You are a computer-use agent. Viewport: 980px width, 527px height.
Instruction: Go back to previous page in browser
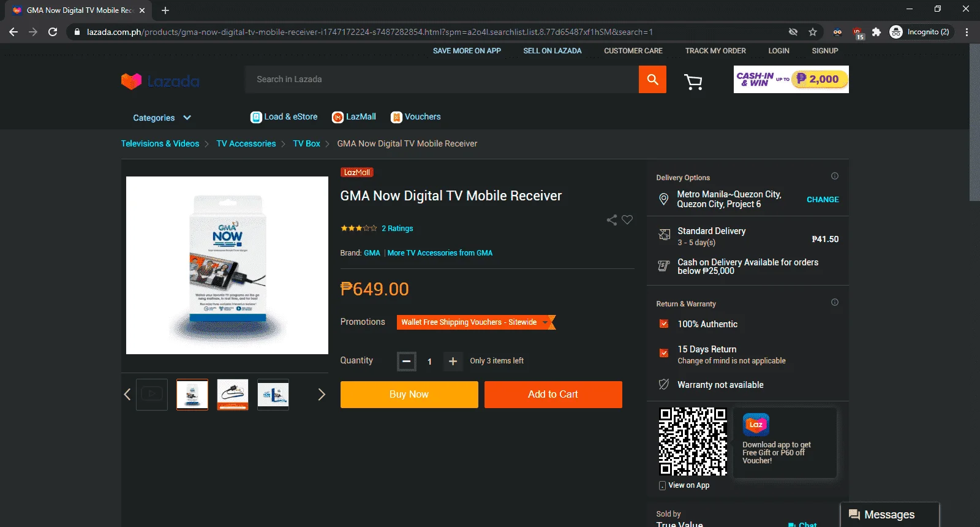[x=13, y=32]
